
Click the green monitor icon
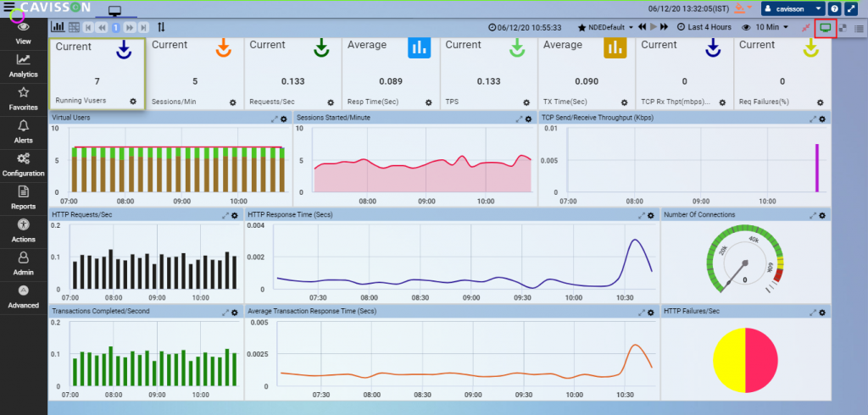826,28
